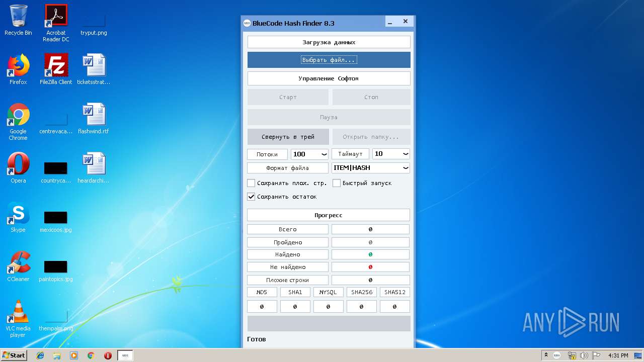The width and height of the screenshot is (644, 362).
Task: Click the Выбрать файл... button
Action: tap(329, 60)
